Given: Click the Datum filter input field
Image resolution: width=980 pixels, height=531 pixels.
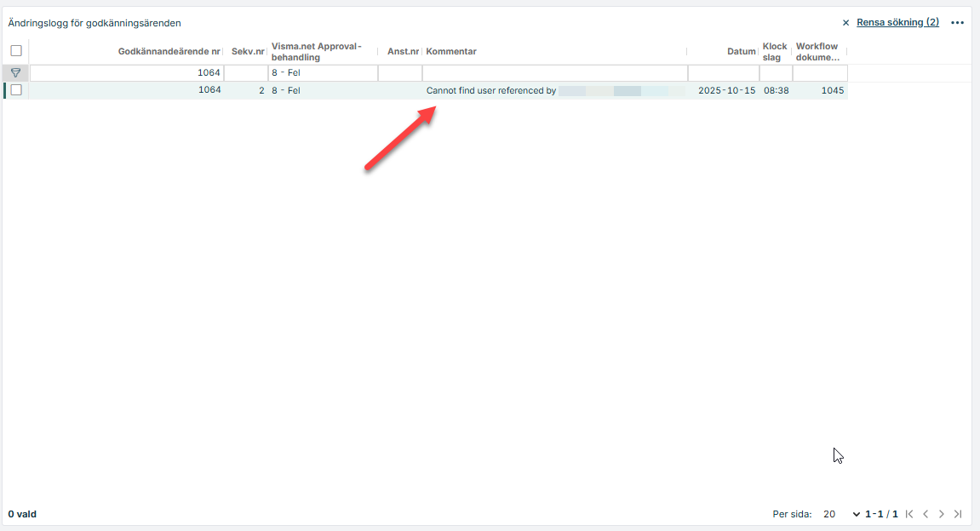Looking at the screenshot, I should (x=723, y=73).
